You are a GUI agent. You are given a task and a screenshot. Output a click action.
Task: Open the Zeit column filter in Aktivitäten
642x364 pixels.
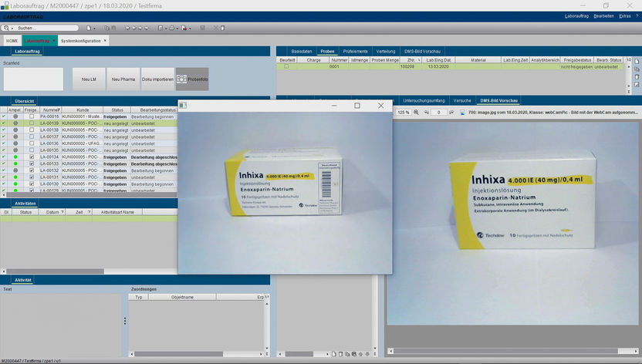[89, 212]
